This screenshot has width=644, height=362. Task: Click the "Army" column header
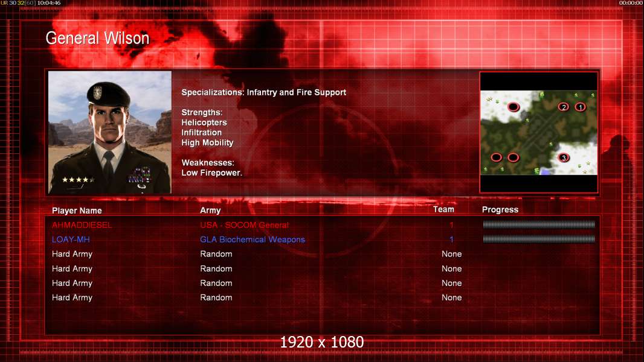tap(210, 211)
